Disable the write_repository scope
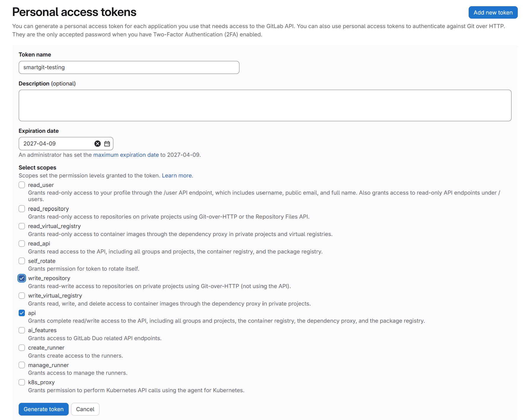This screenshot has width=524, height=420. (x=22, y=278)
